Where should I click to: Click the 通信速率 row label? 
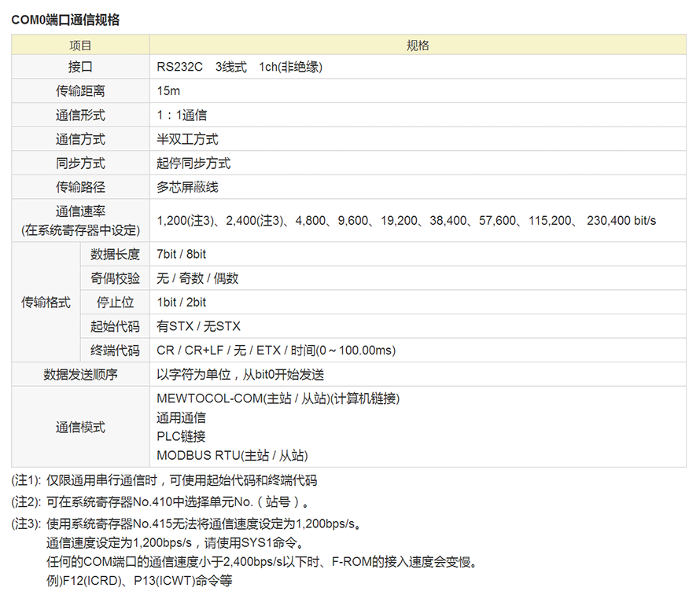(x=80, y=211)
